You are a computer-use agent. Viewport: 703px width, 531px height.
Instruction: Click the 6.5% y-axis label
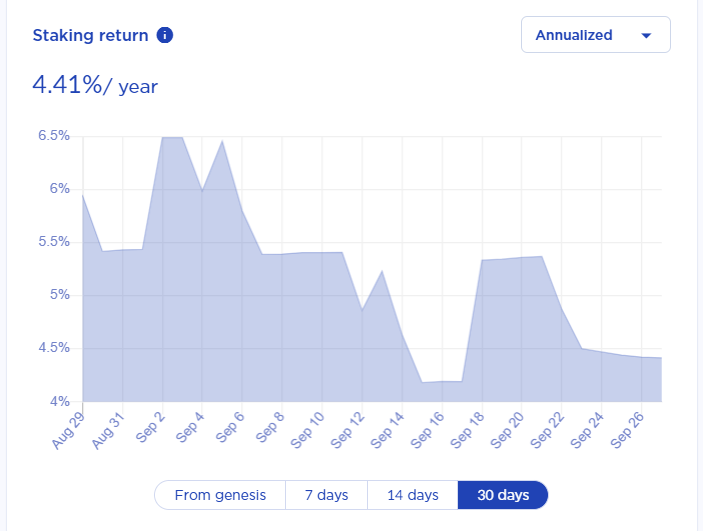click(x=54, y=135)
